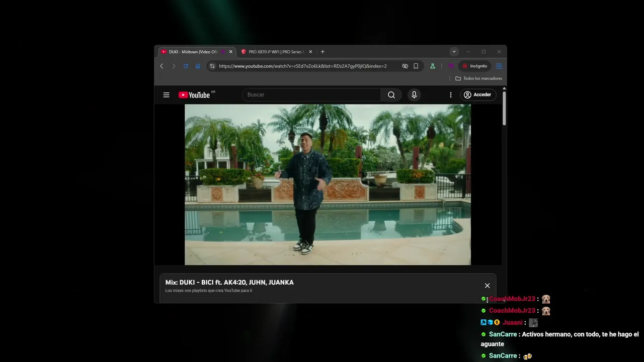
Task: Click SanCarre's 'Activos hermano' chat message
Action: 559,339
